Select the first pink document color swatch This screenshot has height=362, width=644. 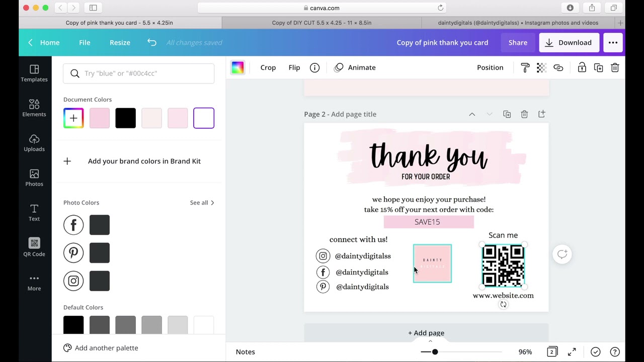(x=100, y=118)
